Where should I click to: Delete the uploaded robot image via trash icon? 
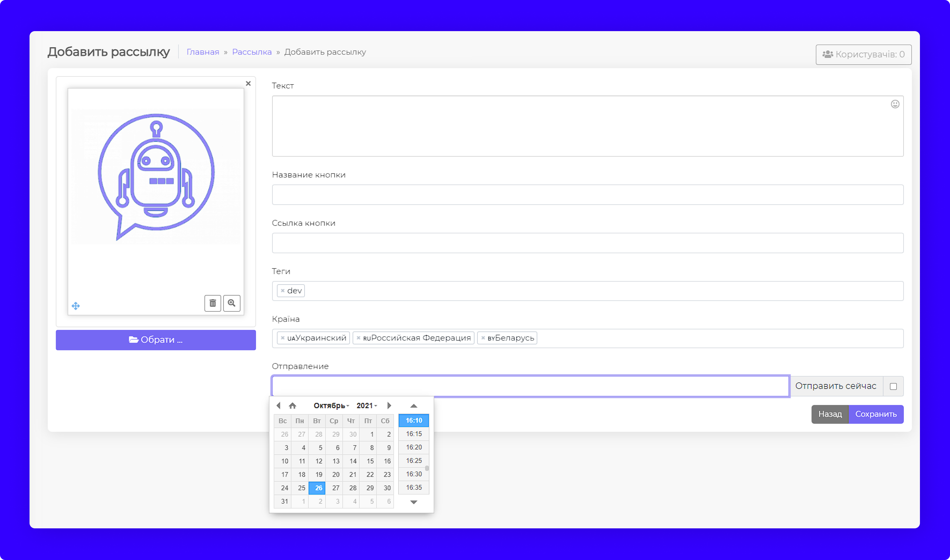(x=213, y=303)
